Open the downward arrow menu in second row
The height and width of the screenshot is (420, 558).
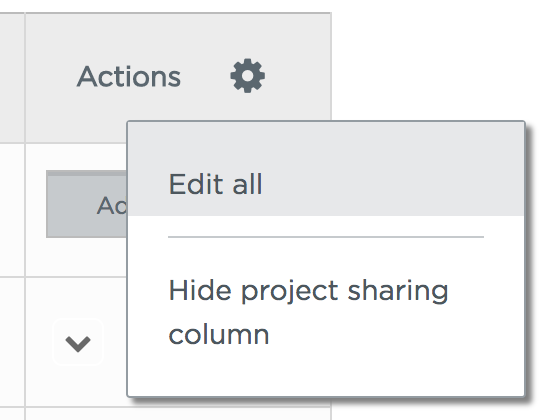pyautogui.click(x=78, y=343)
